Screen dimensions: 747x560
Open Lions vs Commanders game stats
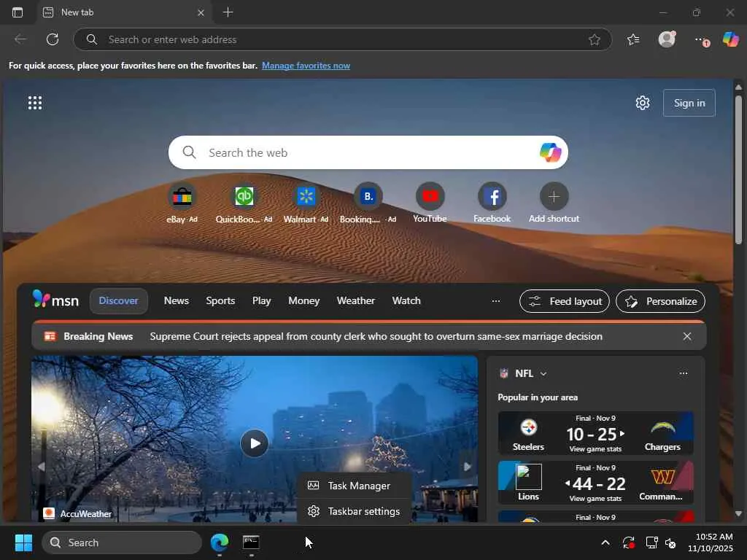click(x=595, y=483)
